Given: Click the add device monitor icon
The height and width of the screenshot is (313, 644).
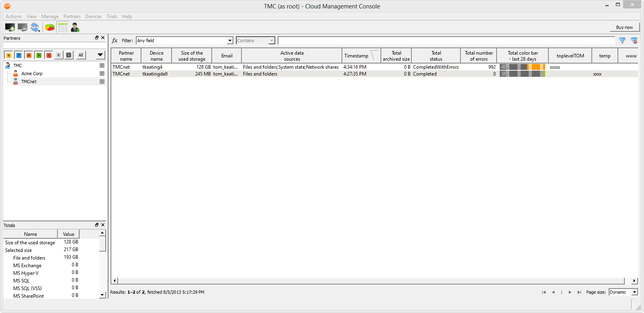Looking at the screenshot, I should 10,27.
